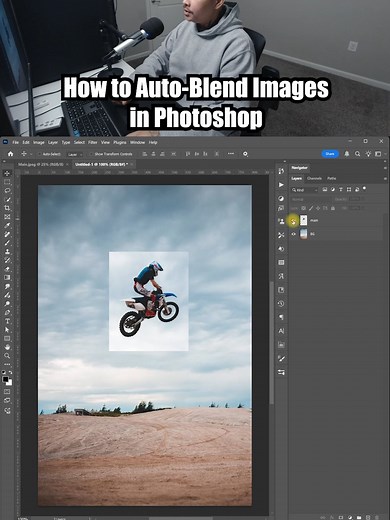Select the Blur tool
The height and width of the screenshot is (520, 390).
click(x=7, y=286)
